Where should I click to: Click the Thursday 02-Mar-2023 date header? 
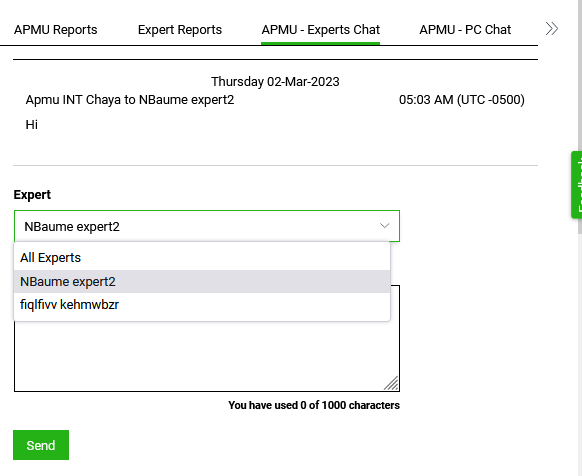click(275, 82)
